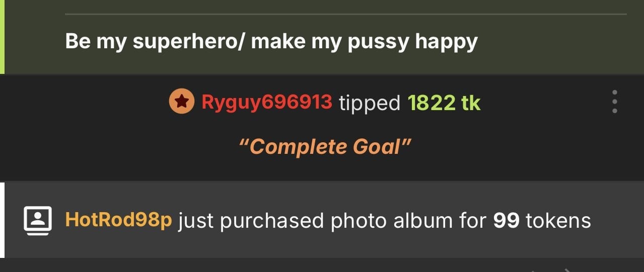644x272 pixels.
Task: Click the white accent bar beside purchase notice
Action: pyautogui.click(x=2, y=220)
